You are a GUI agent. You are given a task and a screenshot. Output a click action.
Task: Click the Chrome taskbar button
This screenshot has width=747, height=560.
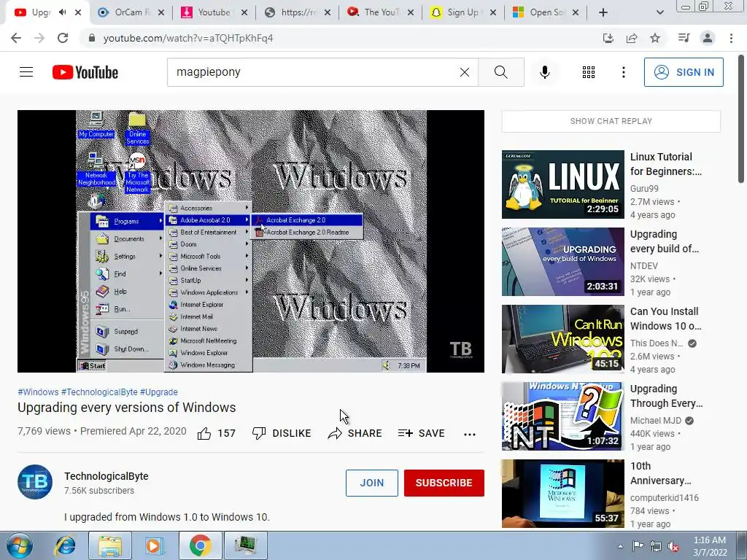pos(200,545)
